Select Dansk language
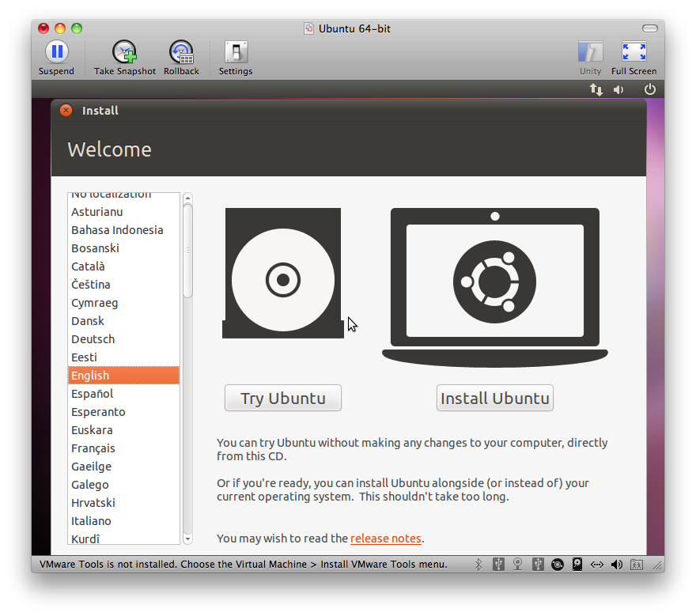The width and height of the screenshot is (696, 616). 123,321
